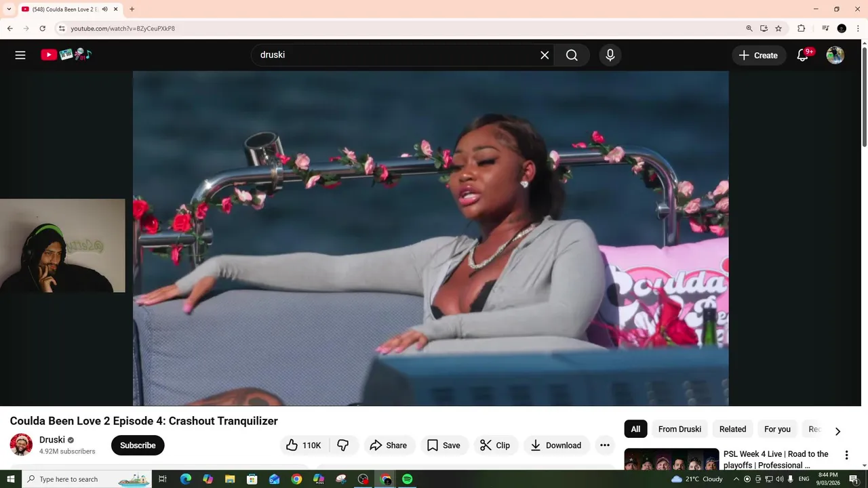The height and width of the screenshot is (488, 868).
Task: Open the YouTube guide hamburger menu
Action: click(20, 55)
